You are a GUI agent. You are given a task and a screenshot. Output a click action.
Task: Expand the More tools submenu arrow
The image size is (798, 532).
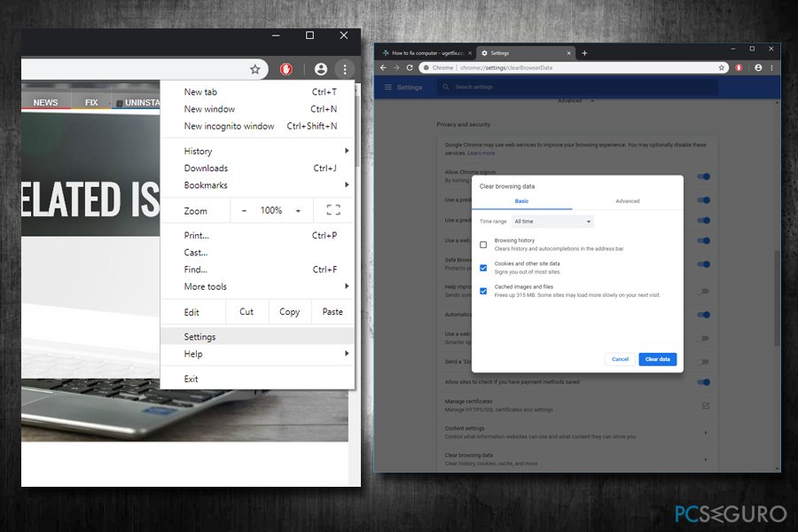347,286
